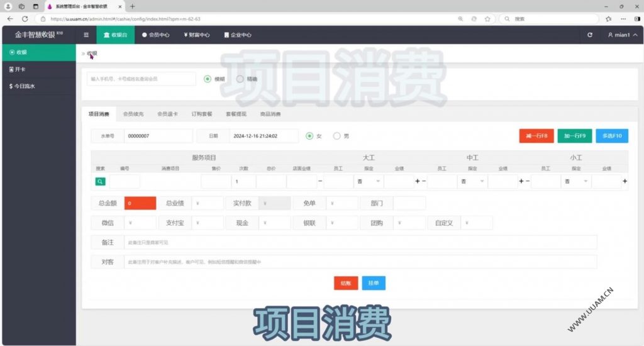Open 财富中心 in top navigation
The width and height of the screenshot is (644, 346).
(197, 35)
